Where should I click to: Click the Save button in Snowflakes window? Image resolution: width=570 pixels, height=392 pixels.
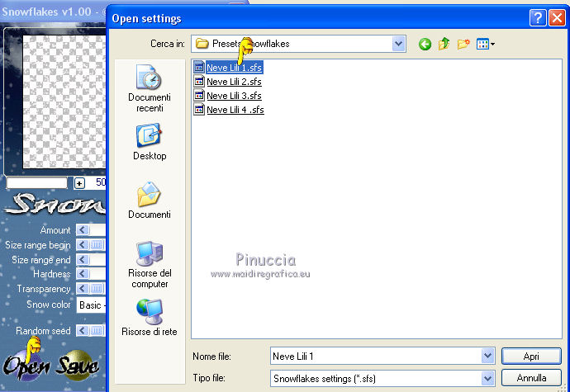[x=77, y=365]
